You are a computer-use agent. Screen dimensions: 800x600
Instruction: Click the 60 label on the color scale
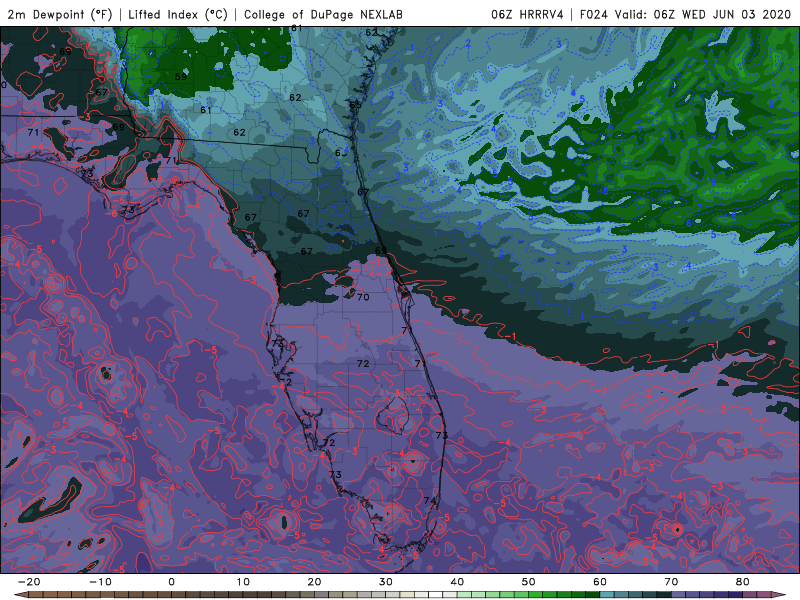tap(600, 582)
